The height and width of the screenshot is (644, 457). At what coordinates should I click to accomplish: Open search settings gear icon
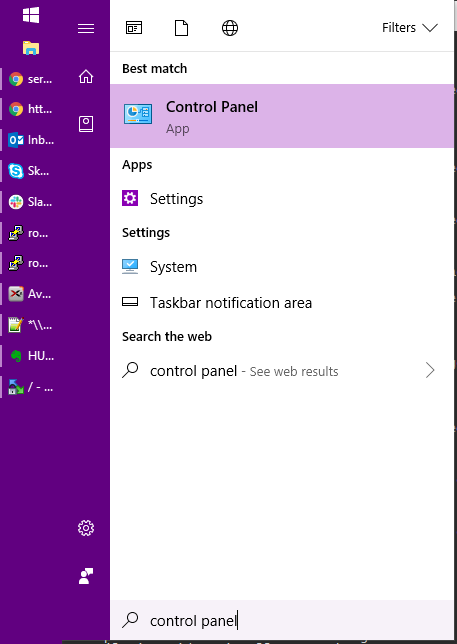click(86, 528)
